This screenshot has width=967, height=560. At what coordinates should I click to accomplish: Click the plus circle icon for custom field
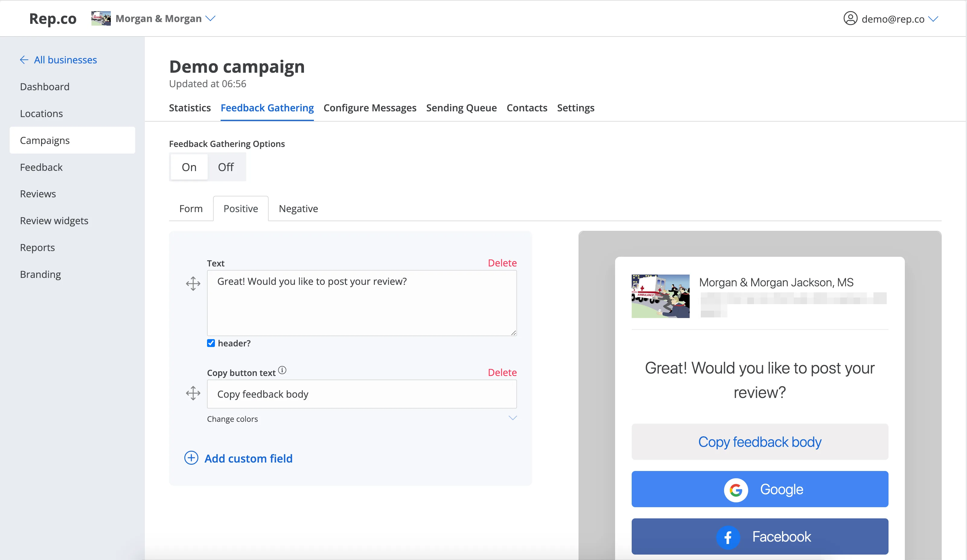pyautogui.click(x=191, y=458)
